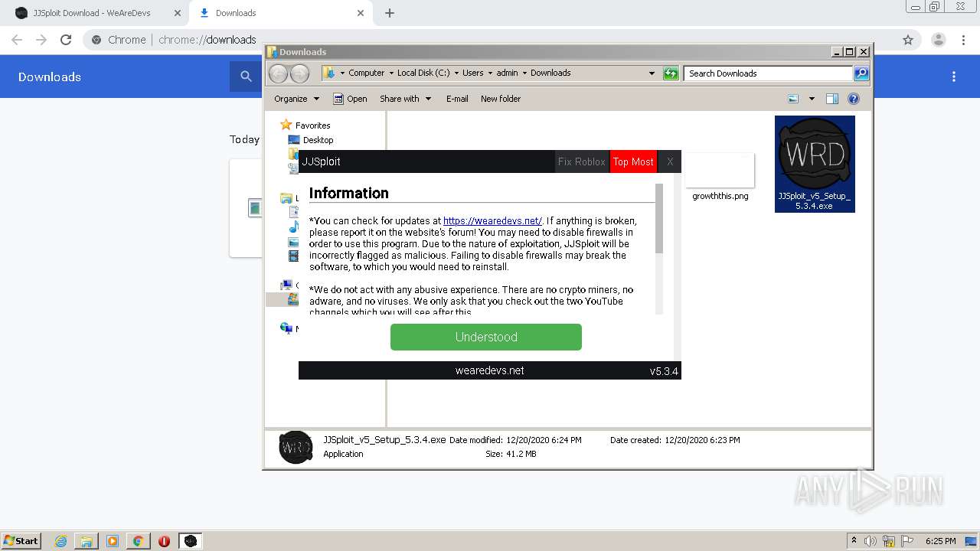Click the admin breadcrumb segment
This screenshot has height=551, width=980.
tap(507, 73)
